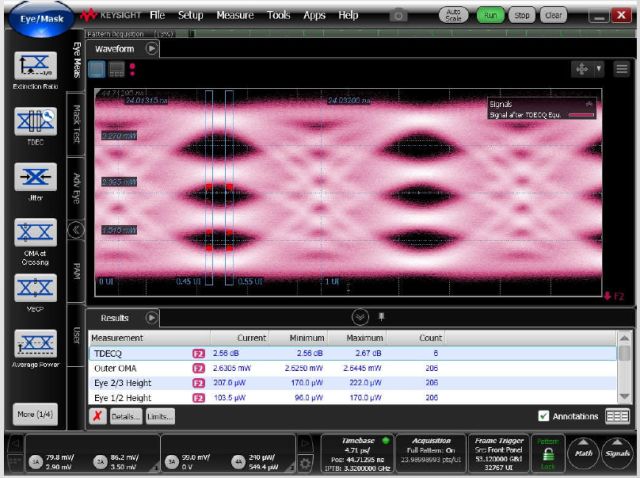Toggle the Annotations checkbox
The height and width of the screenshot is (478, 640).
[544, 416]
